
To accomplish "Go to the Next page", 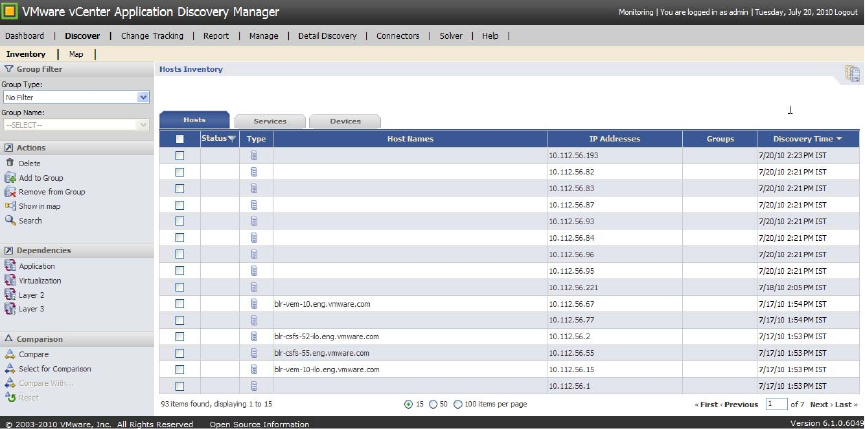I will 821,404.
